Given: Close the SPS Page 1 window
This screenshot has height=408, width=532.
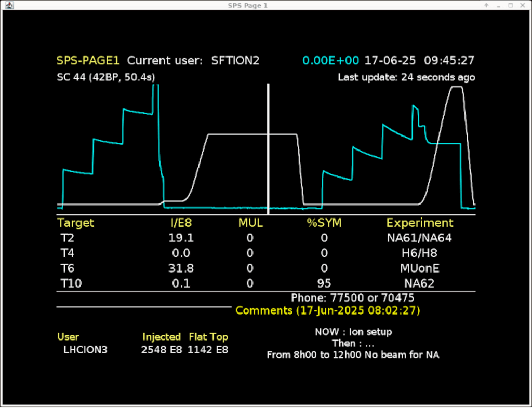Looking at the screenshot, I should point(522,5).
